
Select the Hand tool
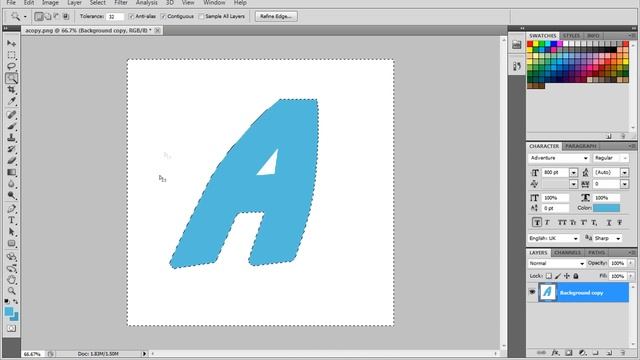tap(11, 280)
